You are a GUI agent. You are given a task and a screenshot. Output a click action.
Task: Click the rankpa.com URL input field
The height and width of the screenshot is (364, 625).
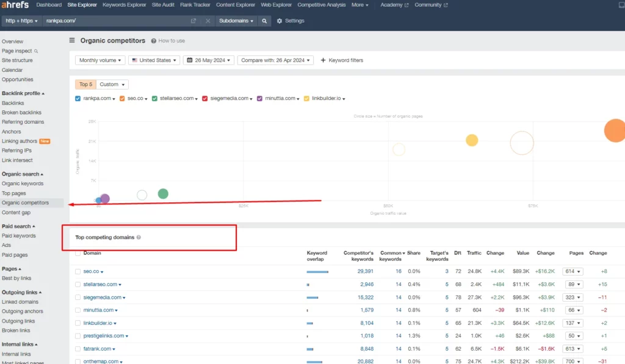pyautogui.click(x=115, y=21)
